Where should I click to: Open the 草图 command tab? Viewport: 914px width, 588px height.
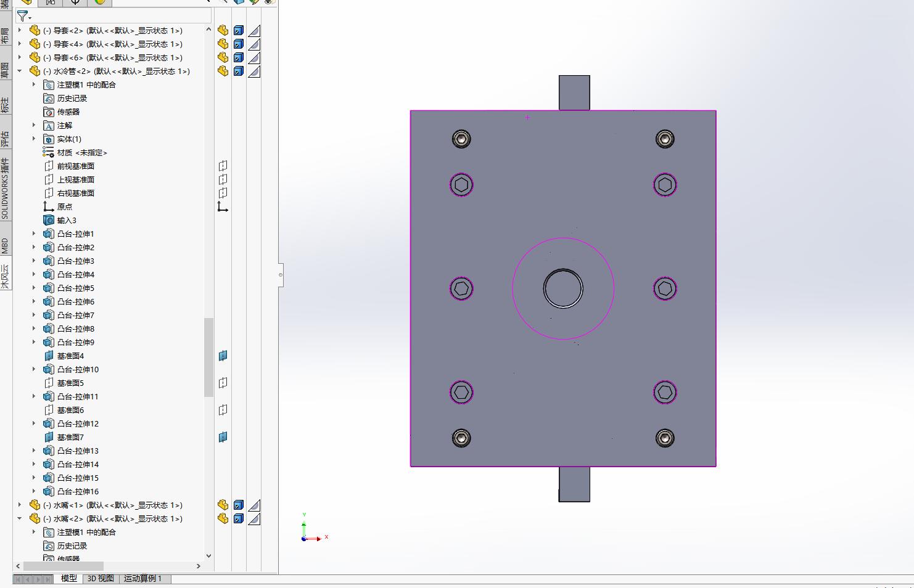[5, 70]
